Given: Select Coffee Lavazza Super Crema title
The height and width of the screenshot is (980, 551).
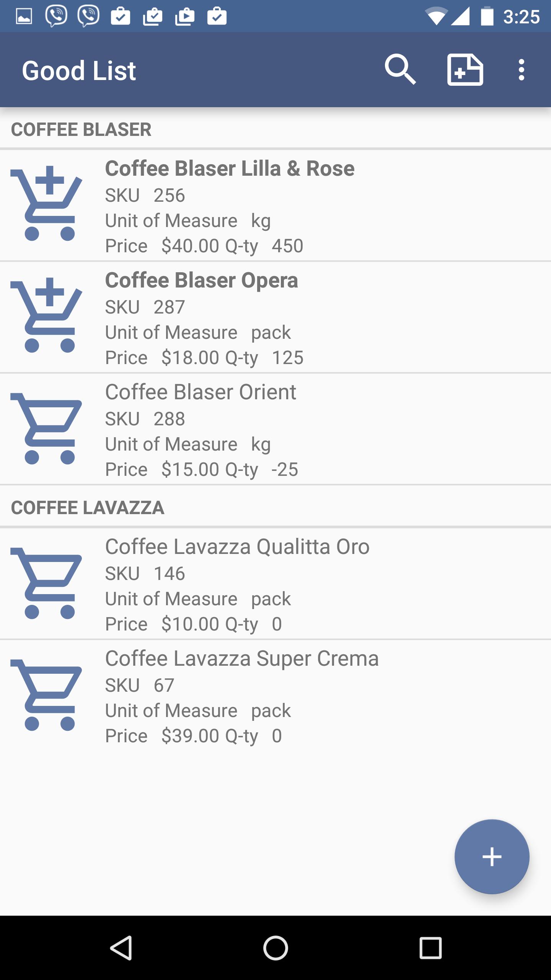Looking at the screenshot, I should (x=242, y=658).
